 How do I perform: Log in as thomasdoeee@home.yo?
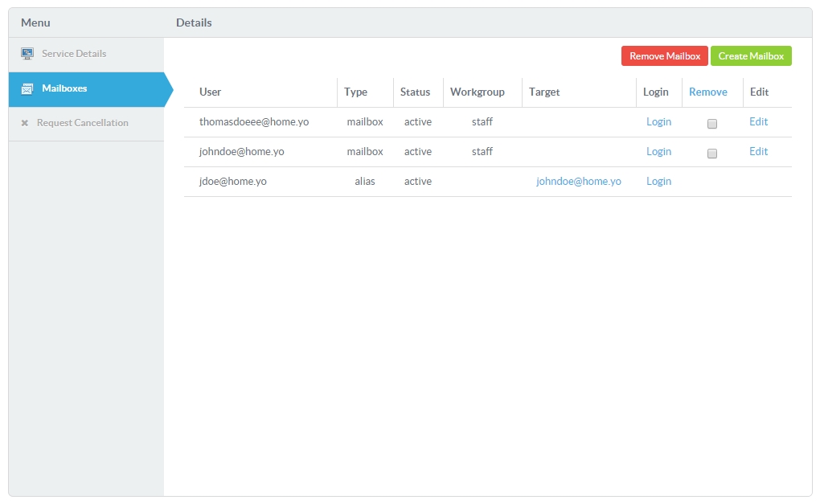pyautogui.click(x=658, y=122)
